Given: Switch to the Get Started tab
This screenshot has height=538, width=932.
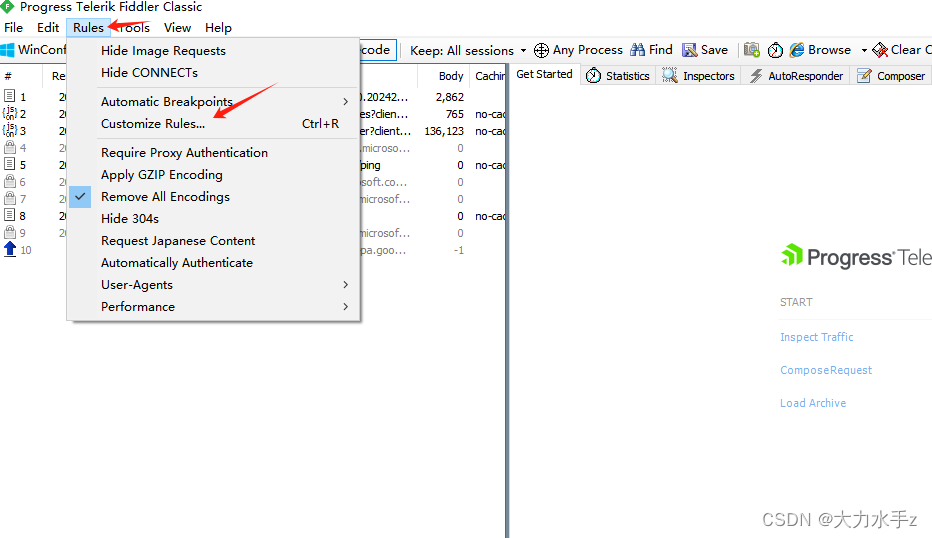Looking at the screenshot, I should pos(544,74).
